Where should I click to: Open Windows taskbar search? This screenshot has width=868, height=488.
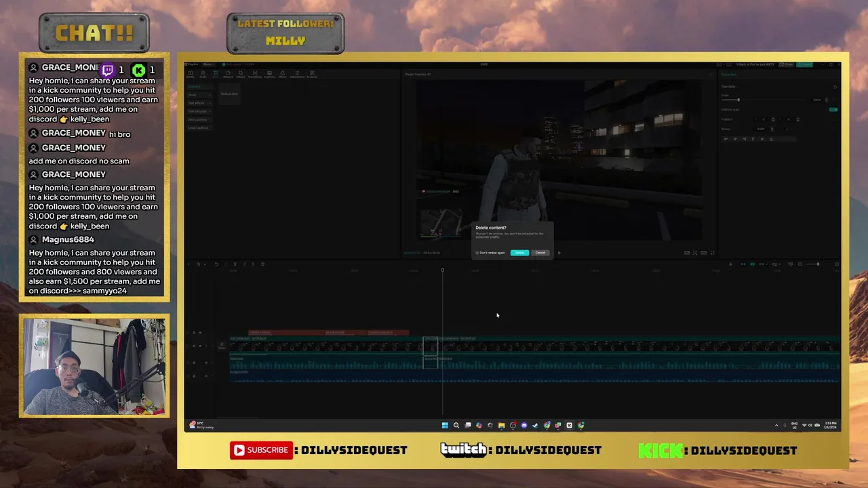(456, 425)
